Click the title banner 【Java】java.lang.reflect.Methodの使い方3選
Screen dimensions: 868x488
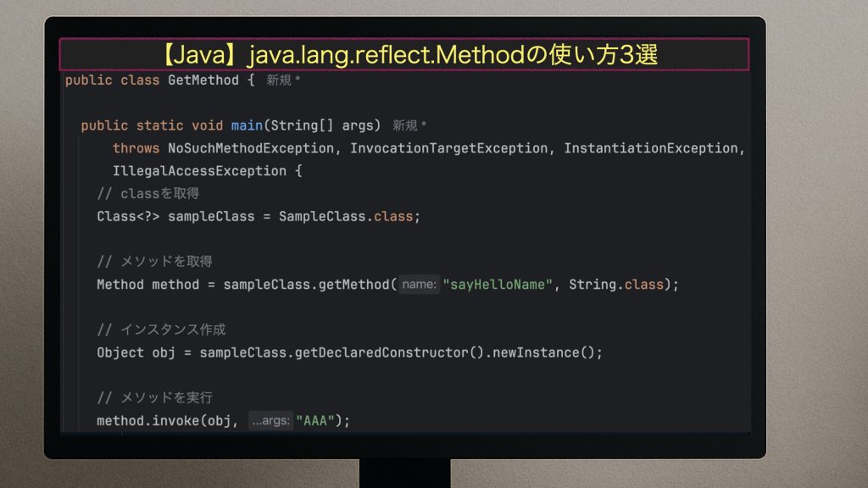pos(404,54)
